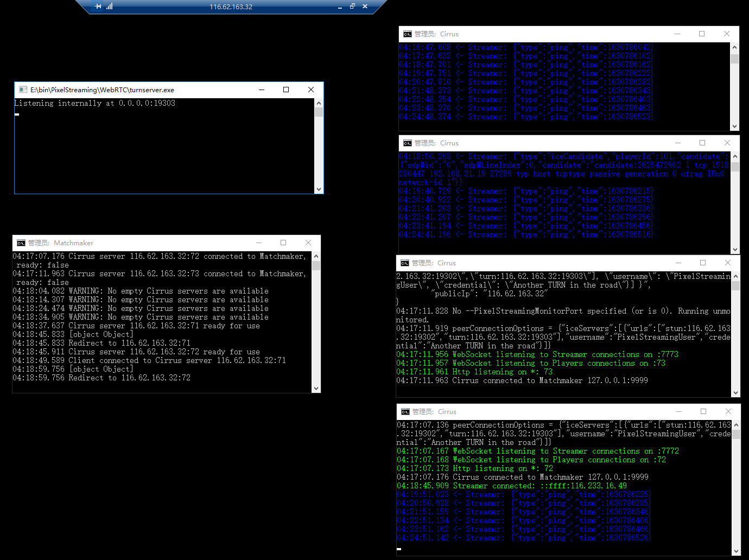Image resolution: width=749 pixels, height=560 pixels.
Task: Click the 04:24:41.196 Streamer ping line
Action: tap(526, 234)
